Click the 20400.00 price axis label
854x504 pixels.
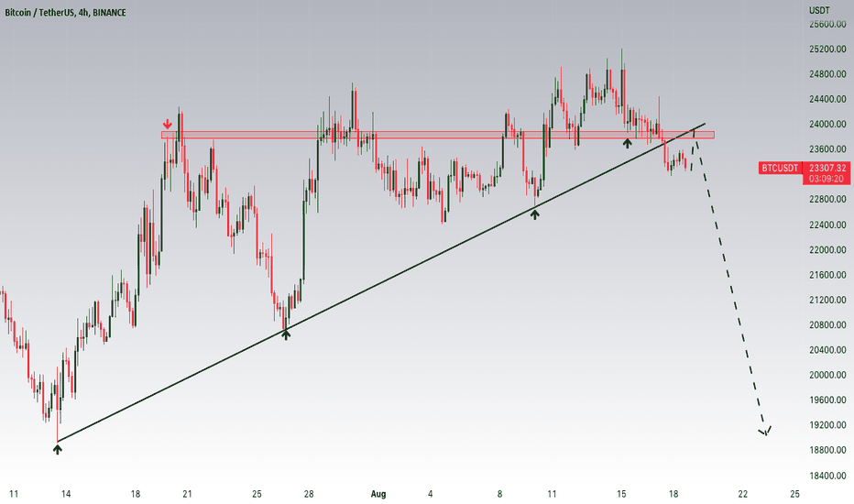click(827, 350)
